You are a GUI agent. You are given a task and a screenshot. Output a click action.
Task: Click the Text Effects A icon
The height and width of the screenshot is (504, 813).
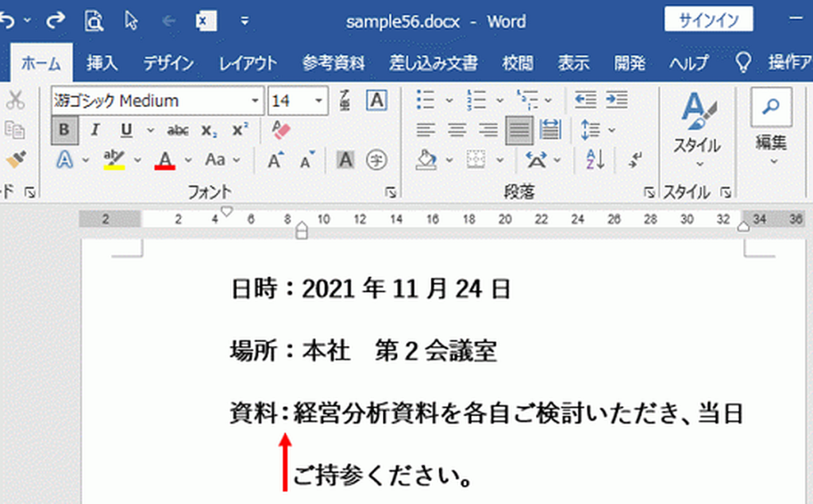click(x=64, y=160)
